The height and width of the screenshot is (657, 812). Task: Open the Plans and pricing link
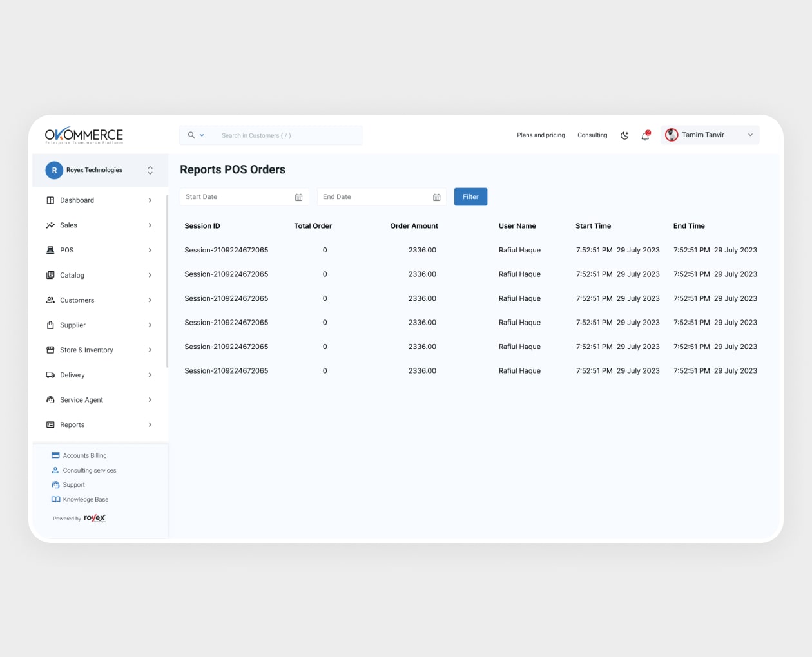pyautogui.click(x=541, y=135)
